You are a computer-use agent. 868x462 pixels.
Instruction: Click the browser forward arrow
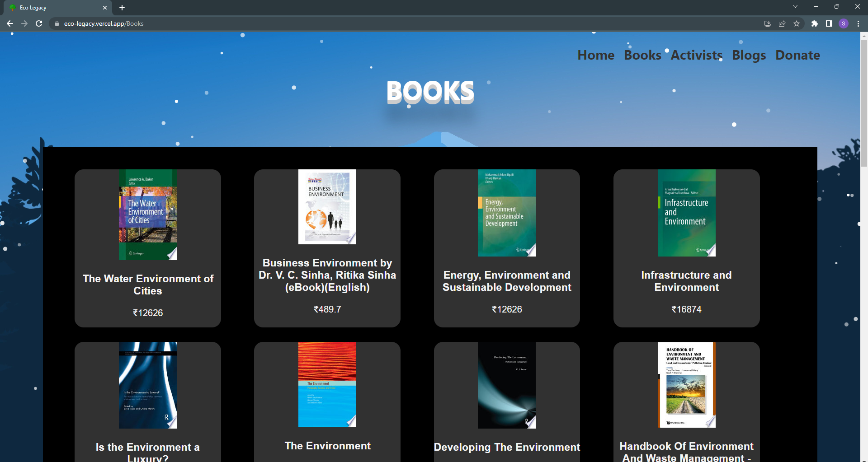[24, 23]
